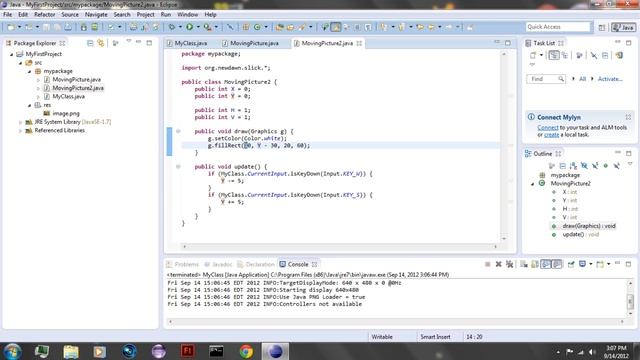The height and width of the screenshot is (360, 640).
Task: Toggle Link with Editor in Package Explorer
Action: (x=101, y=43)
